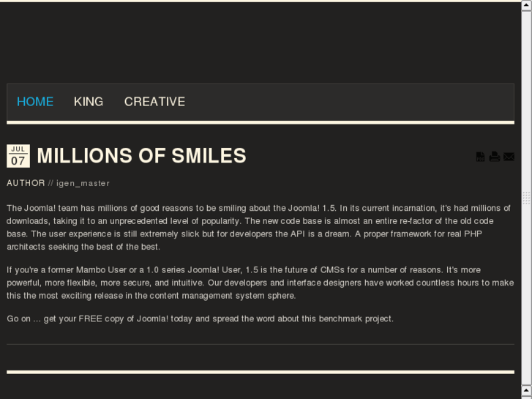Select the CREATIVE menu item

[154, 102]
